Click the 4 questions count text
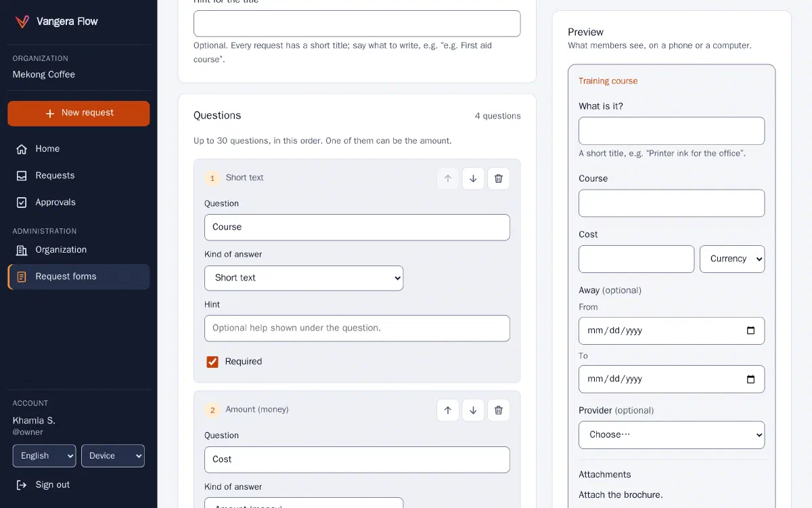Screen dimensions: 812x508 [x=497, y=117]
